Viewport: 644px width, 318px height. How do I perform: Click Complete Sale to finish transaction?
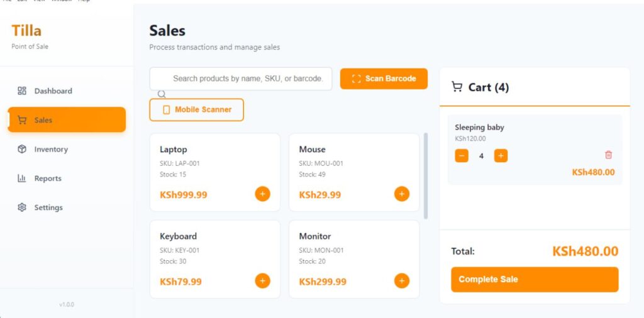[x=535, y=280]
